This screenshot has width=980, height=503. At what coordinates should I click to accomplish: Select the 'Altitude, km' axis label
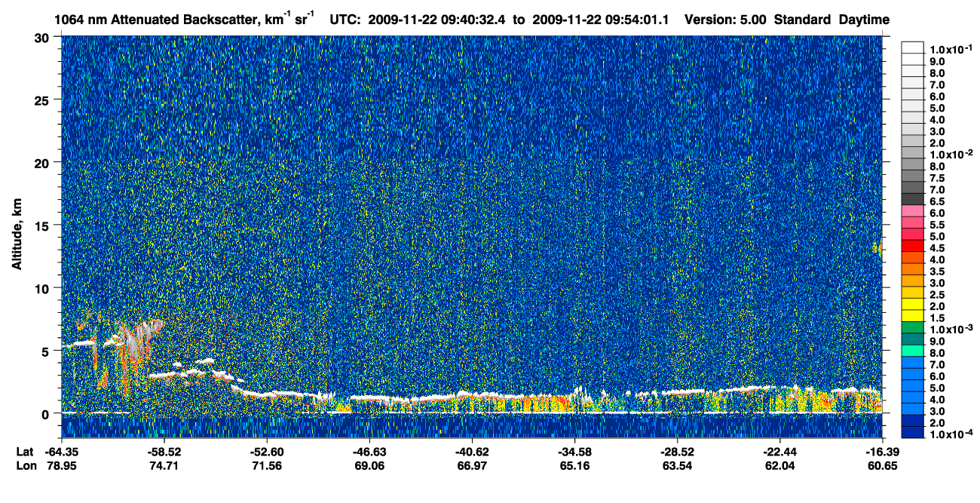[x=17, y=235]
